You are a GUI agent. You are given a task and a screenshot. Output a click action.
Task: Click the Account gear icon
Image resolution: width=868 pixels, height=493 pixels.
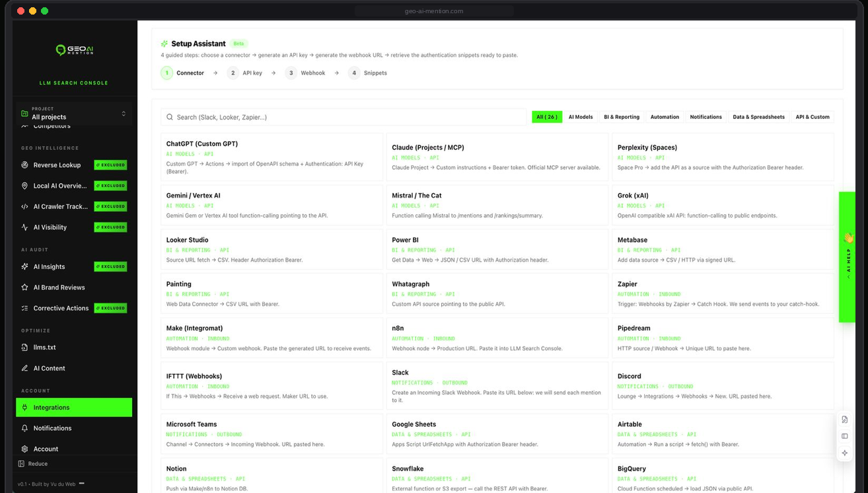(25, 449)
